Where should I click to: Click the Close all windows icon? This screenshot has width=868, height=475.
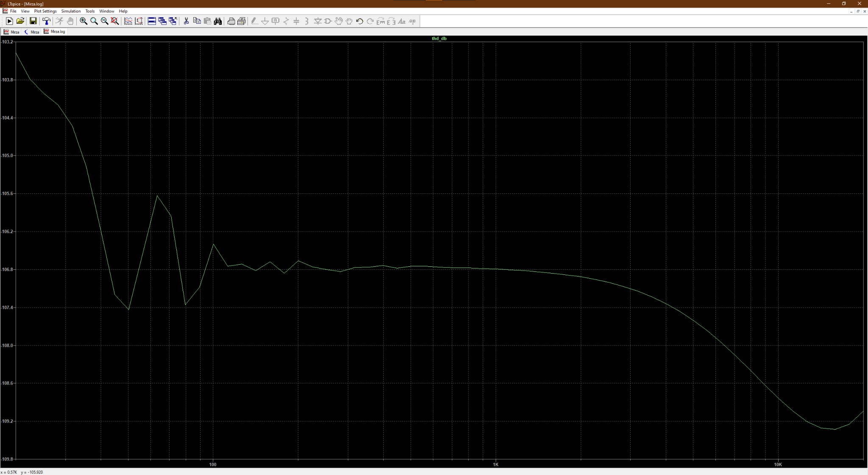click(x=172, y=21)
